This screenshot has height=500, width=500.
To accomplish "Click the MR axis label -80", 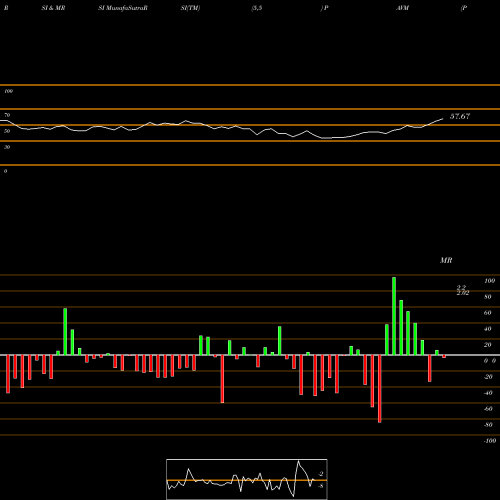I will pos(488,425).
